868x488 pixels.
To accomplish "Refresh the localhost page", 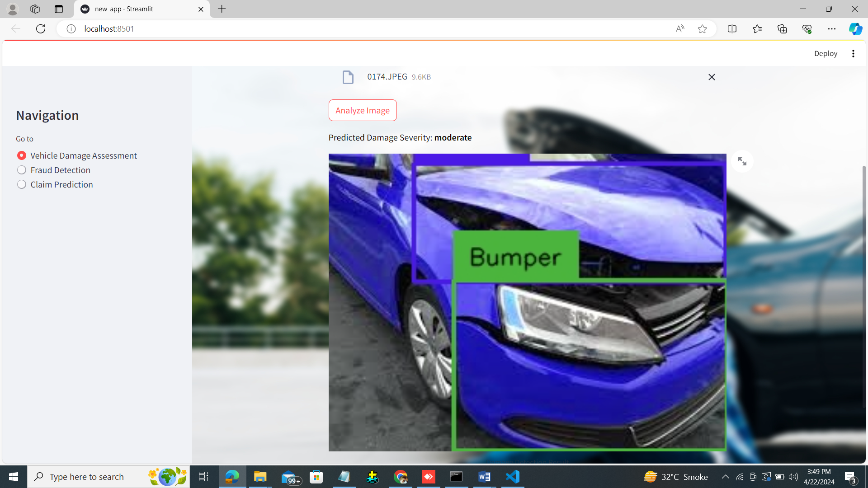I will click(x=41, y=29).
